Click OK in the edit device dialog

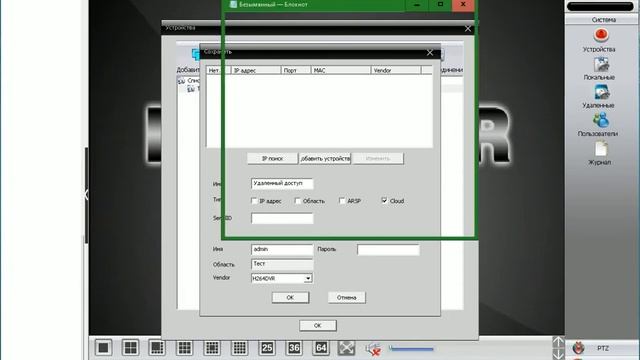point(290,298)
